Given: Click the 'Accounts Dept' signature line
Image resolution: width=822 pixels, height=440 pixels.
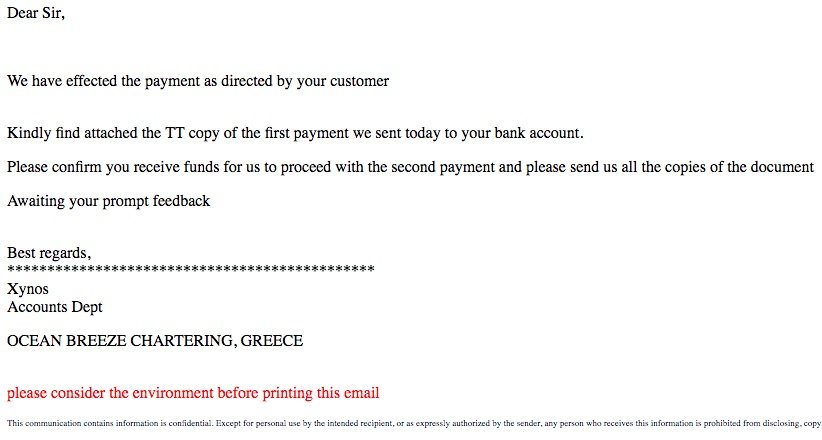Looking at the screenshot, I should tap(55, 307).
